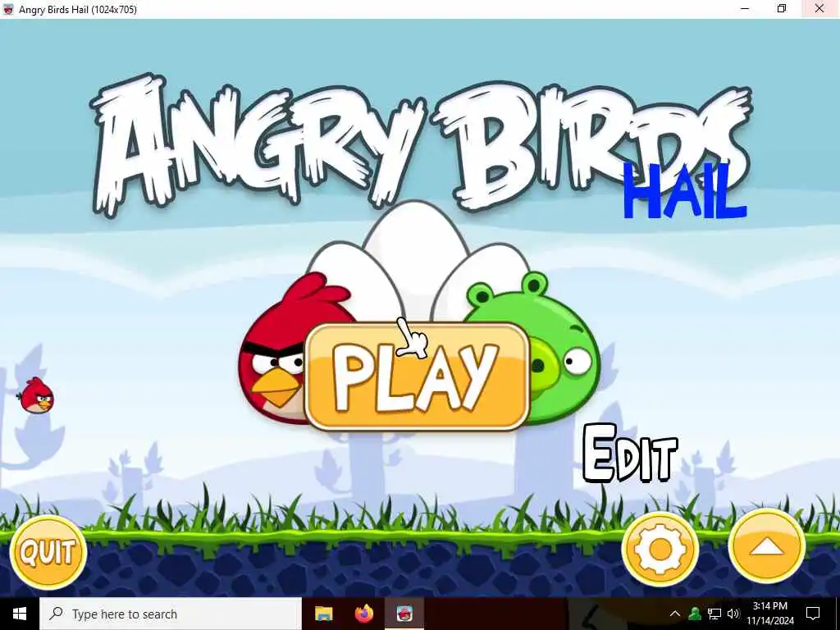
Task: Open the Windows Start menu
Action: [x=20, y=614]
